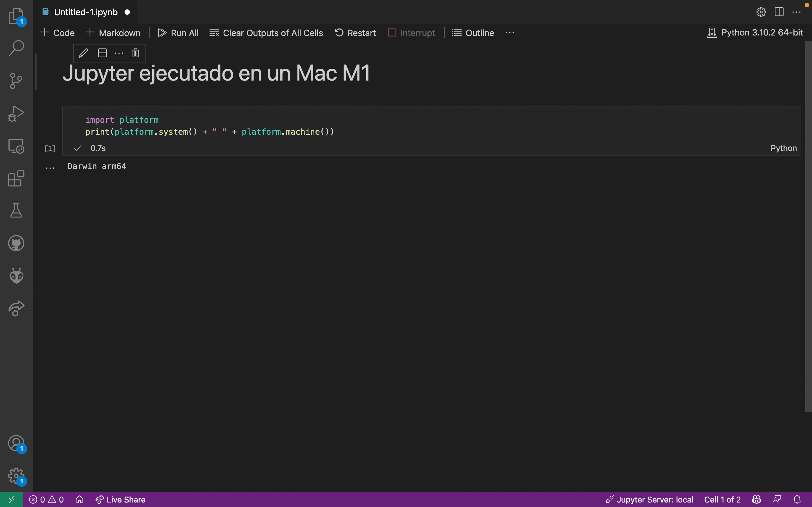Select the Untitled-1.ipynb tab
The image size is (812, 507).
click(x=85, y=12)
